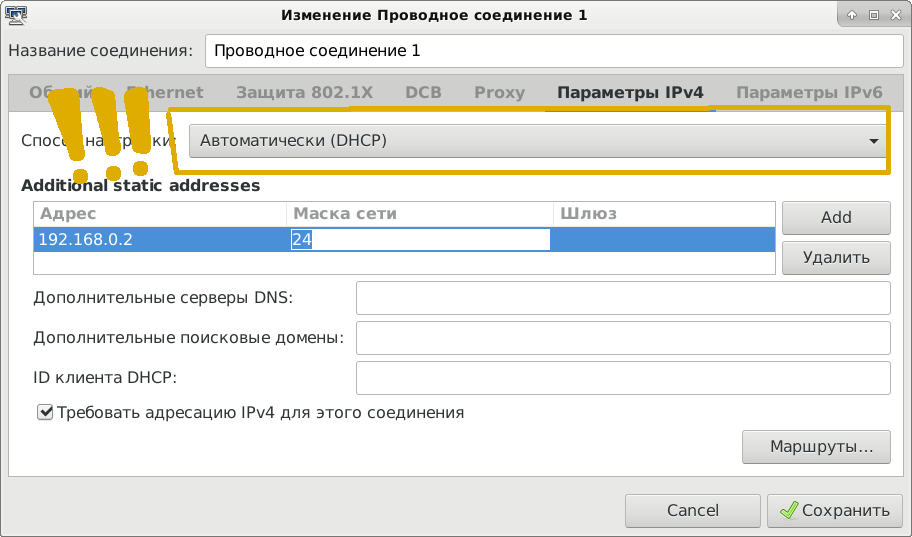Focus the Название соединения text field
Image resolution: width=912 pixels, height=537 pixels.
coord(551,49)
